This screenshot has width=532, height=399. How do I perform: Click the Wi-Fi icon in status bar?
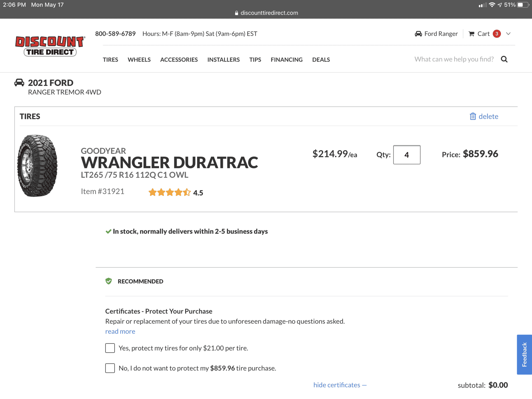(492, 5)
